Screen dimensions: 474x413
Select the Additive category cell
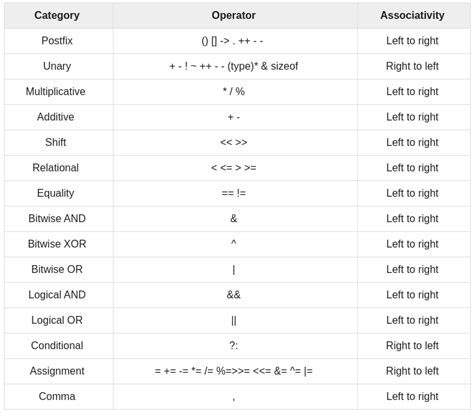point(56,117)
